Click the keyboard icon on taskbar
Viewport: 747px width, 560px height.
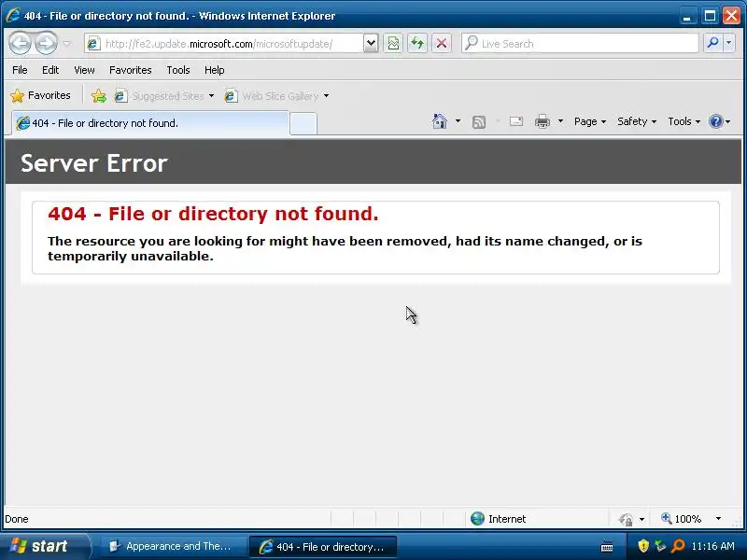point(607,547)
